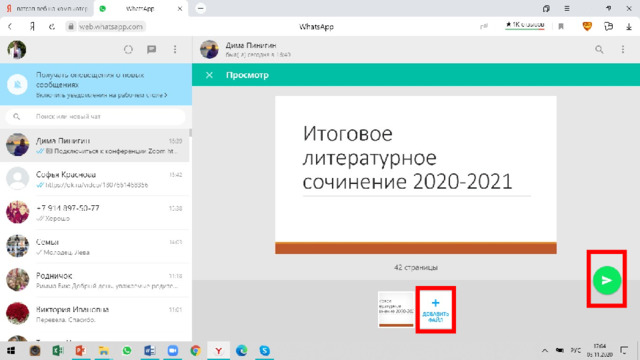Screen dimensions: 640x360
Task: Open the Семья group chat
Action: pos(95,247)
